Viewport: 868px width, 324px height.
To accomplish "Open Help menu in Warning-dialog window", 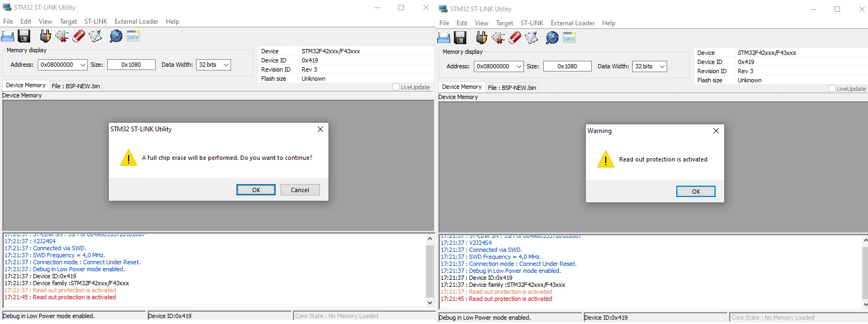I will pyautogui.click(x=608, y=23).
